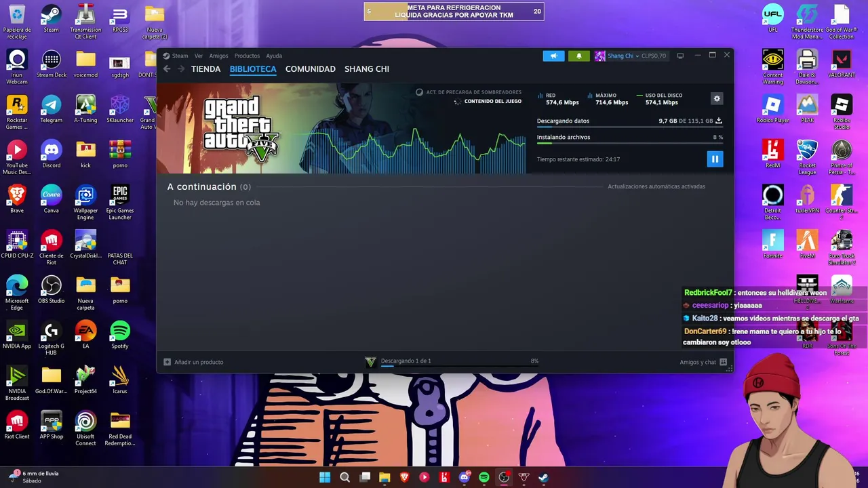
Task: Switch Steam to Big Picture mode
Action: [680, 56]
